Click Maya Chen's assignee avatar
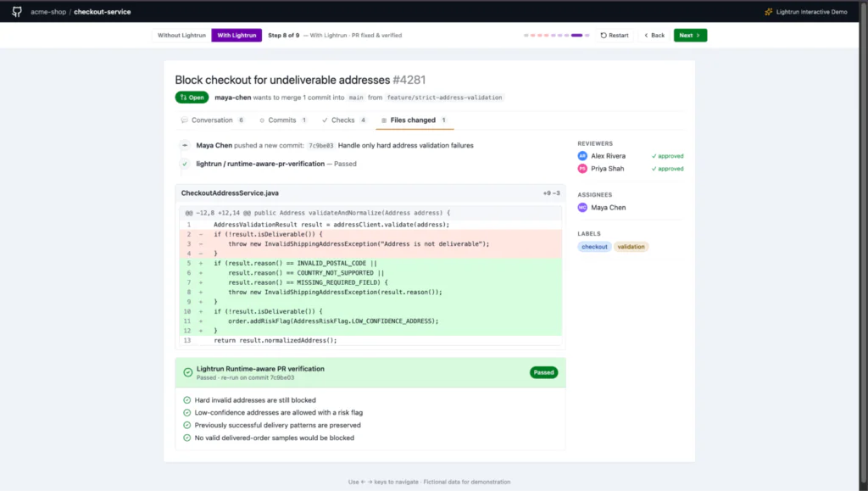The width and height of the screenshot is (868, 491). 582,208
